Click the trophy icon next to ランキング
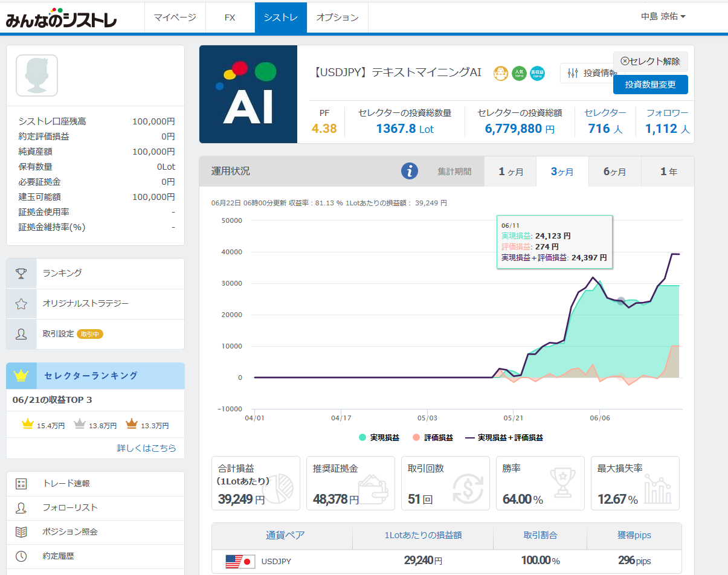728x575 pixels. point(21,274)
